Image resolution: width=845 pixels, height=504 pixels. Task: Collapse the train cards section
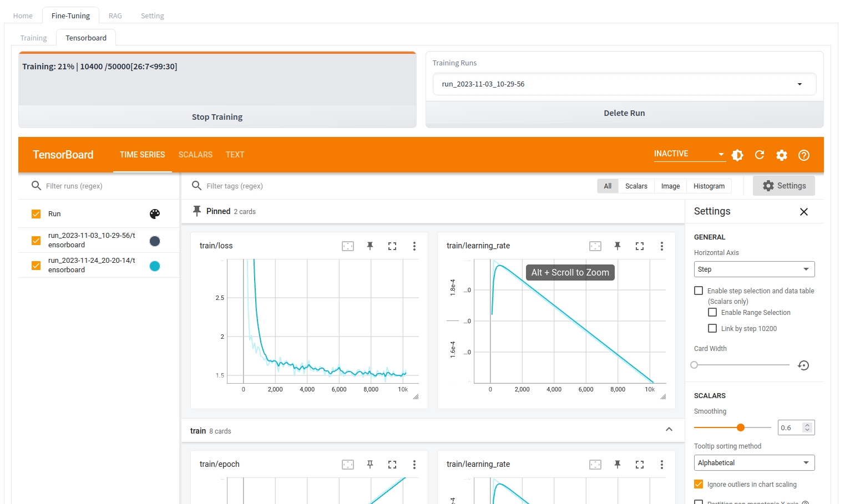coord(669,430)
